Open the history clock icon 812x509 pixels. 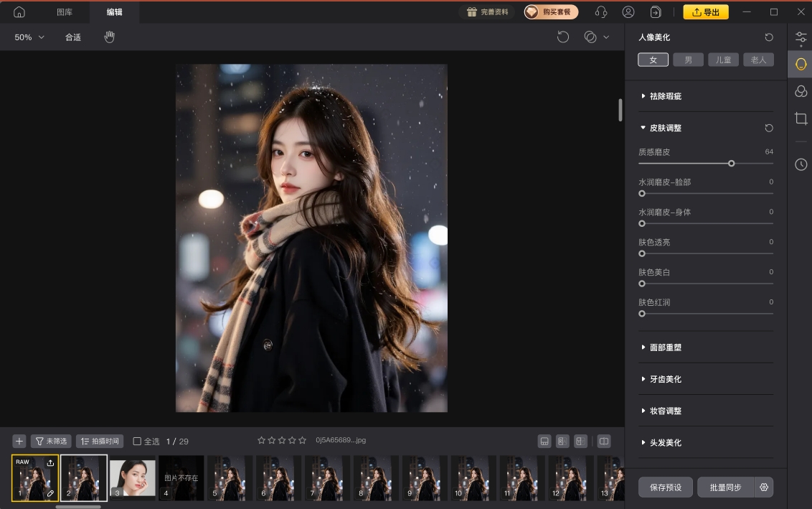[801, 164]
